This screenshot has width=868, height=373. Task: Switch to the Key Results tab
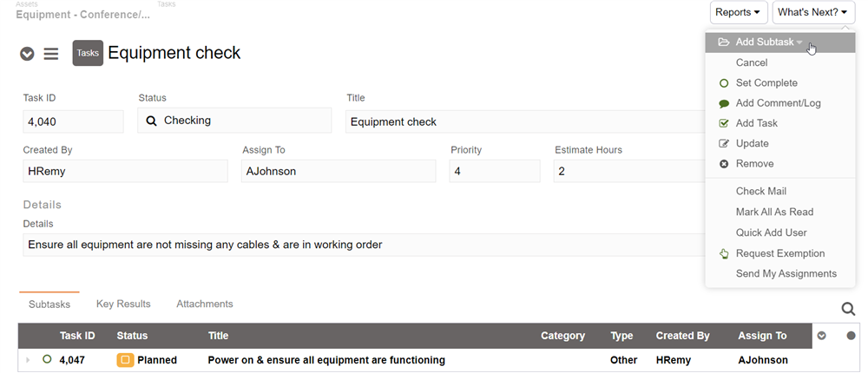click(123, 304)
